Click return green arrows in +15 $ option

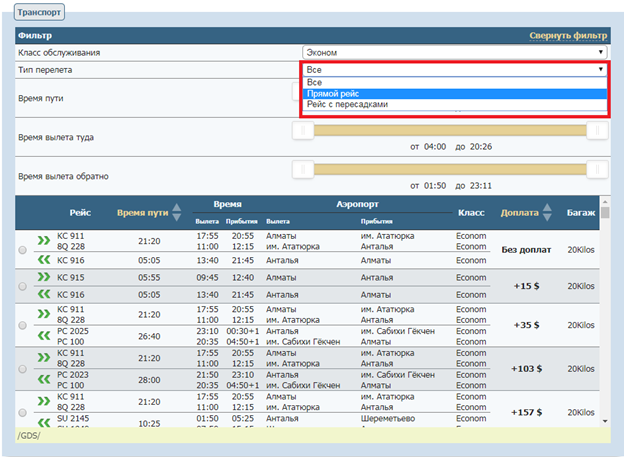click(44, 294)
